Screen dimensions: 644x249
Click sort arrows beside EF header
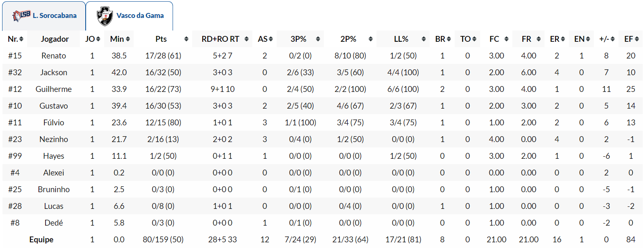coord(637,39)
